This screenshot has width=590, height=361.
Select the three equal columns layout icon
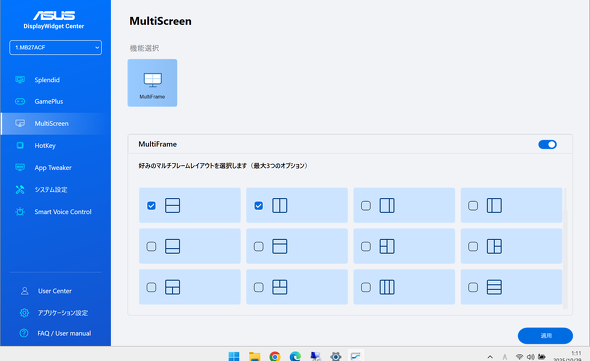tap(387, 287)
